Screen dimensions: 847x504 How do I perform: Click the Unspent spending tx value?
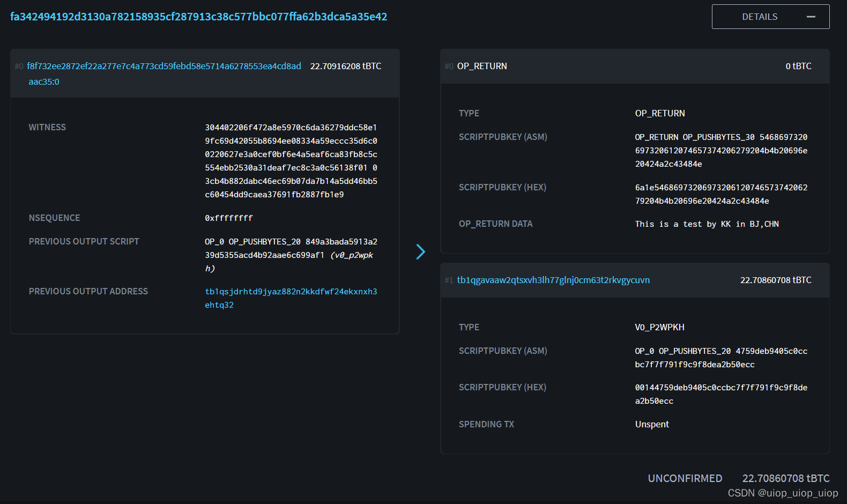(652, 424)
